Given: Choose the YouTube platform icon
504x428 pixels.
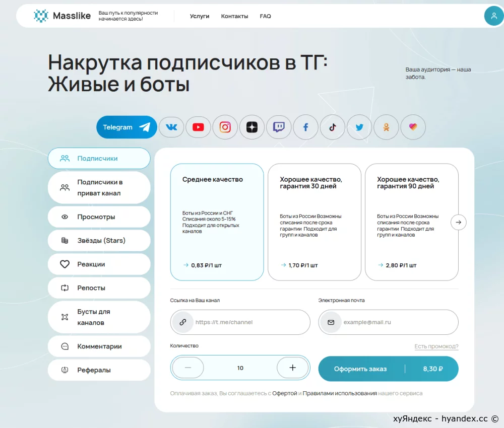Looking at the screenshot, I should pos(198,127).
